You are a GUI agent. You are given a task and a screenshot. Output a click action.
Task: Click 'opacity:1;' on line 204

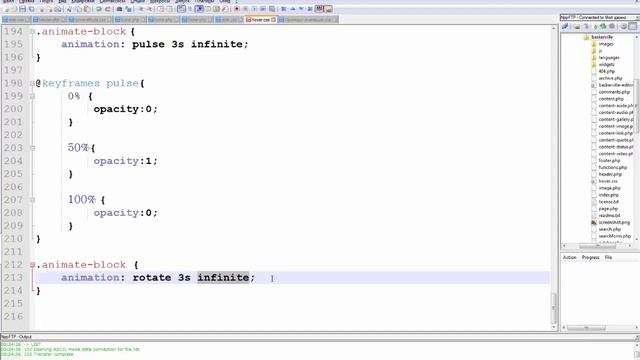[x=125, y=161]
